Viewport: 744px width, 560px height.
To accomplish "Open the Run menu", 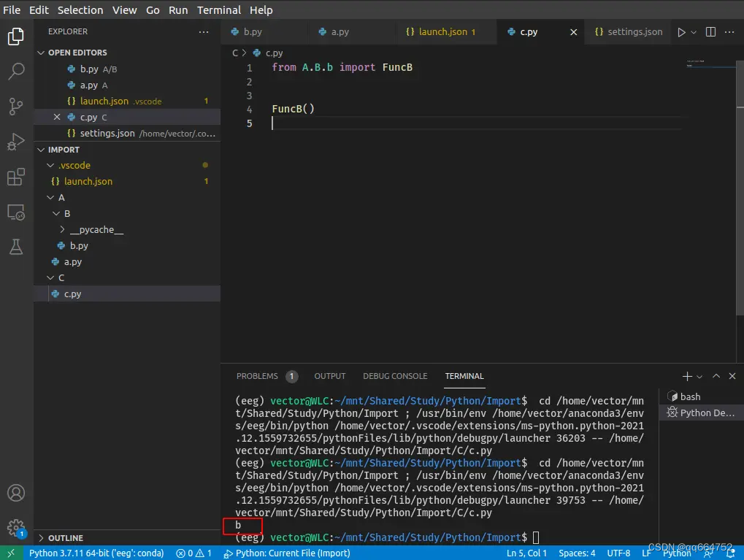I will [177, 9].
